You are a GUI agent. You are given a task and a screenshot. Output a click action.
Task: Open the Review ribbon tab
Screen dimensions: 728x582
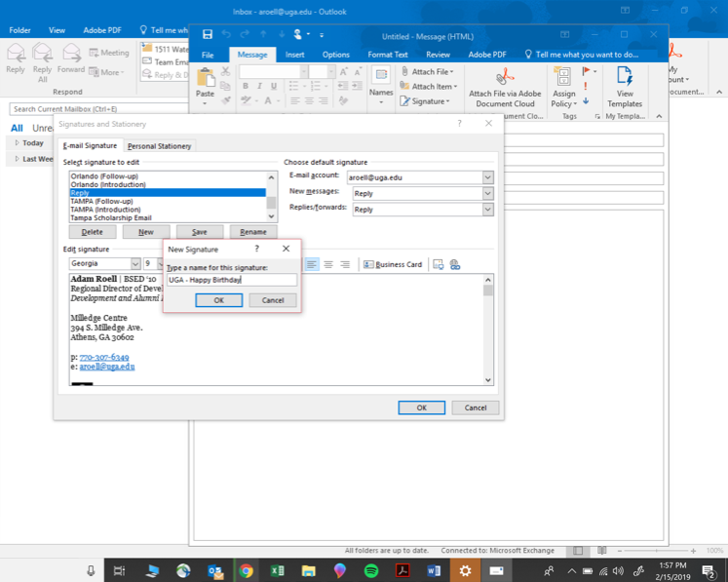[438, 55]
